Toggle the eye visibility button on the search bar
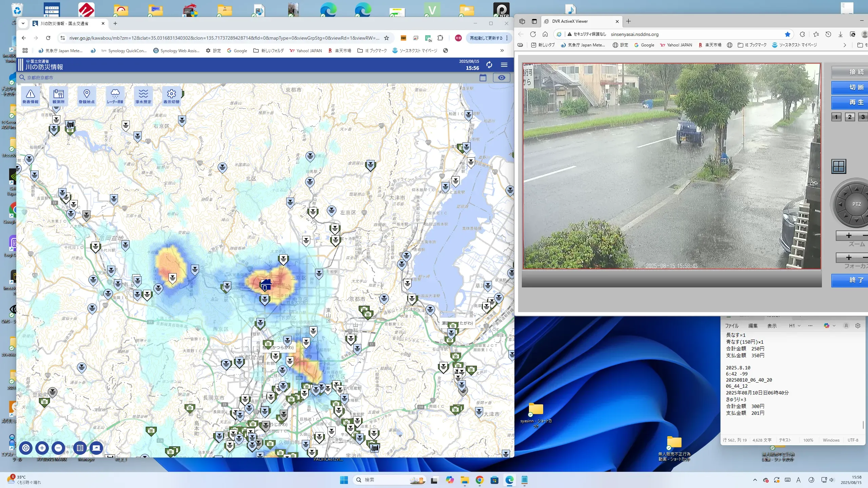Screen dimensions: 868x488 click(x=501, y=78)
